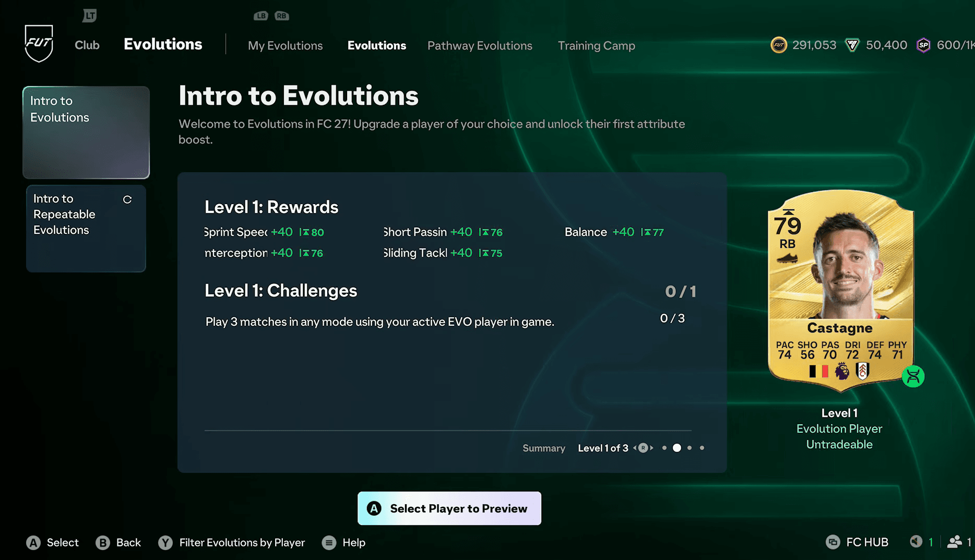Click the RB bumper icon

(x=282, y=16)
